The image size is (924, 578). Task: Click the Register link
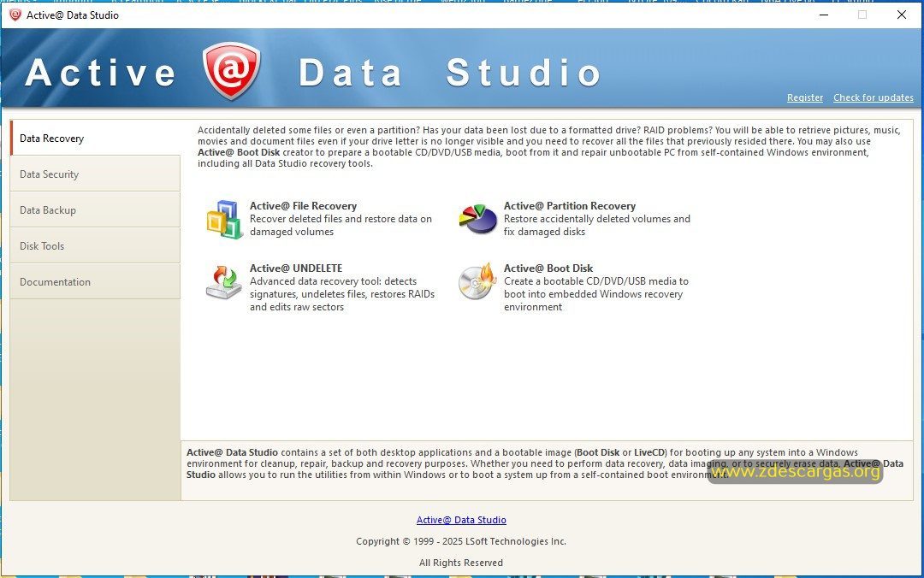coord(805,97)
